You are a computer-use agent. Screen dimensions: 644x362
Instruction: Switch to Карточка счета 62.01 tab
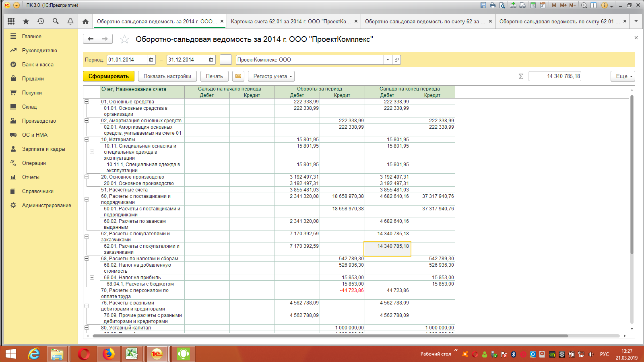coord(291,21)
